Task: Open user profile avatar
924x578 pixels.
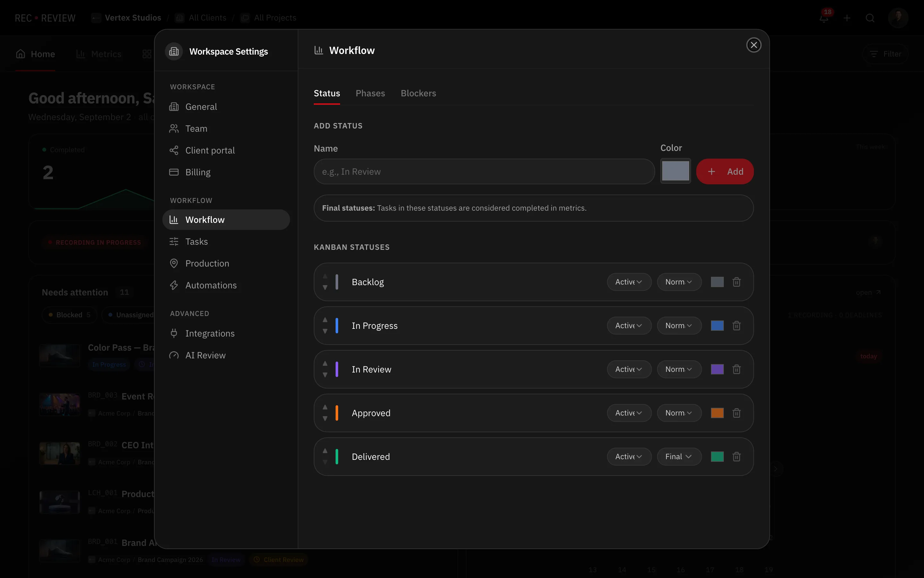Action: click(898, 18)
